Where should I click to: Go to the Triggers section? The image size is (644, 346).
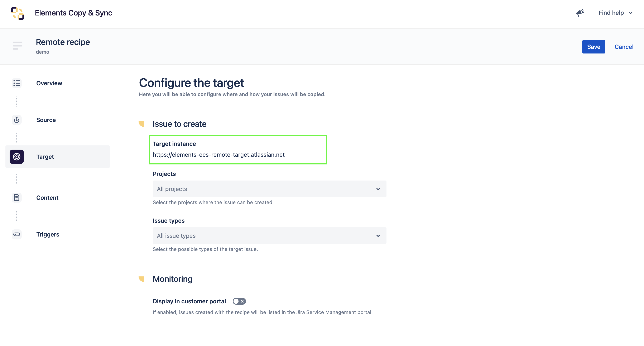tap(48, 235)
